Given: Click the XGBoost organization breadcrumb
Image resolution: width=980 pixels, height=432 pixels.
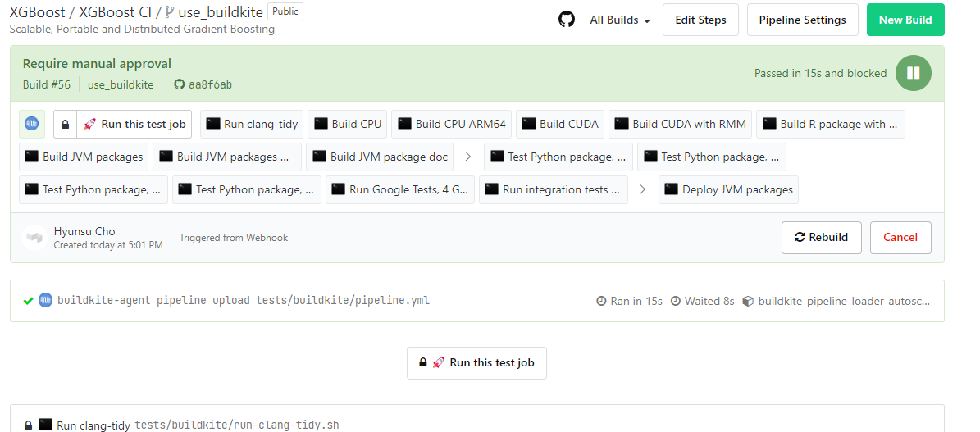Looking at the screenshot, I should pos(37,12).
